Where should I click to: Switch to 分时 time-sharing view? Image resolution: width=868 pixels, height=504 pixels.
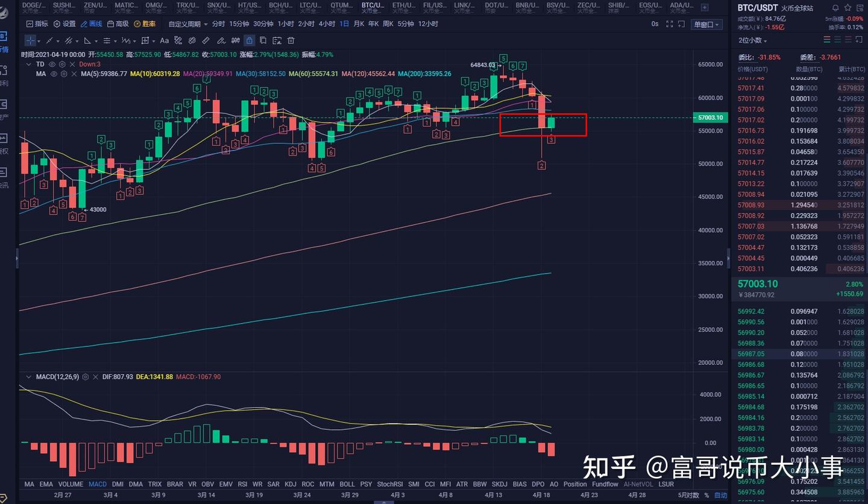pos(218,24)
